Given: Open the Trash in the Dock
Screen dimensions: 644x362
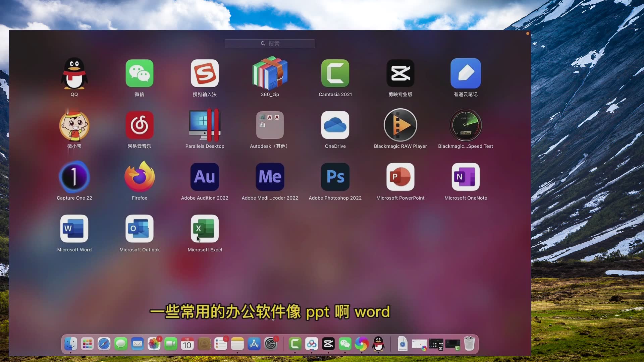Looking at the screenshot, I should [x=469, y=344].
